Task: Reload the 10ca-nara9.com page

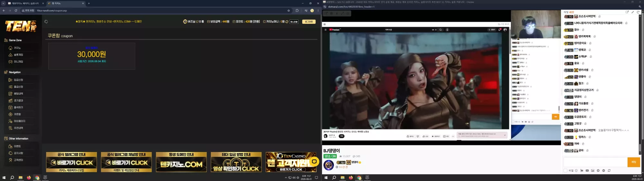Action: (x=16, y=10)
